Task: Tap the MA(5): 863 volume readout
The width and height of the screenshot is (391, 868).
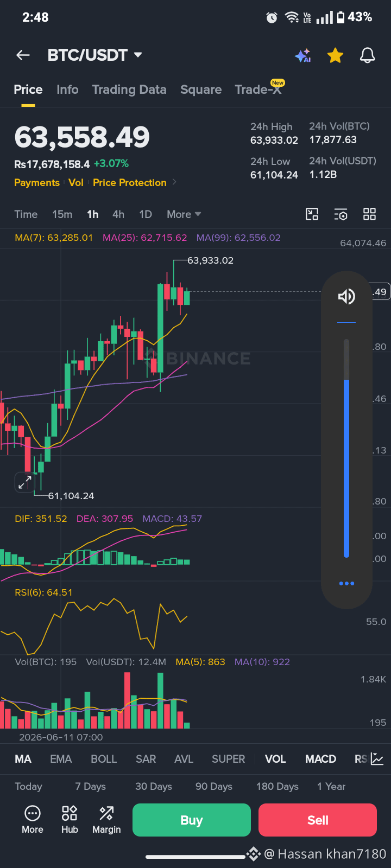Action: click(200, 662)
